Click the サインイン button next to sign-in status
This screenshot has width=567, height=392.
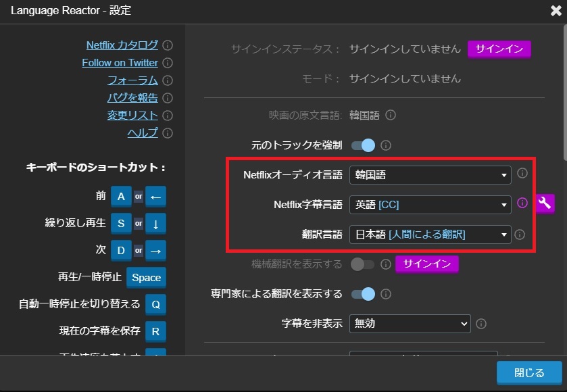pos(499,49)
